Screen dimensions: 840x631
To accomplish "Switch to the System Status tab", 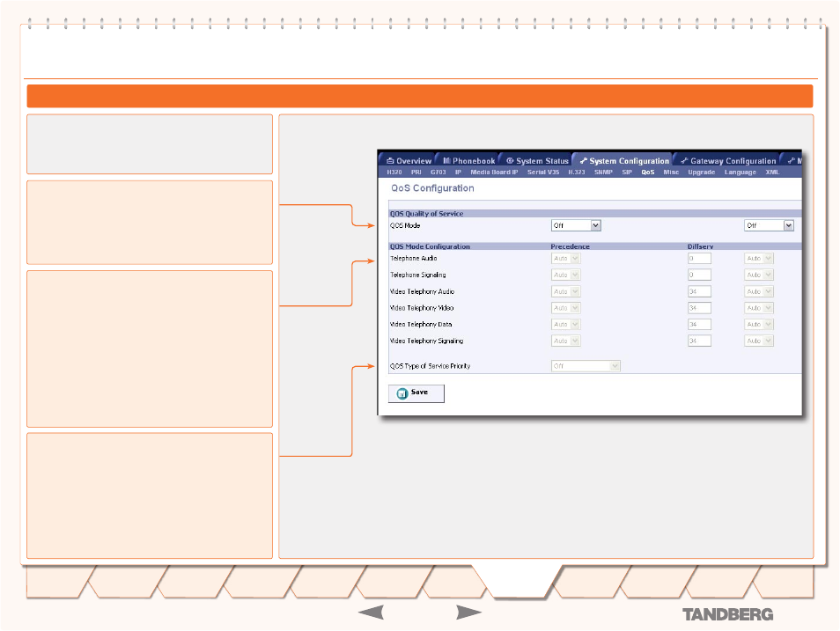I will click(x=537, y=161).
